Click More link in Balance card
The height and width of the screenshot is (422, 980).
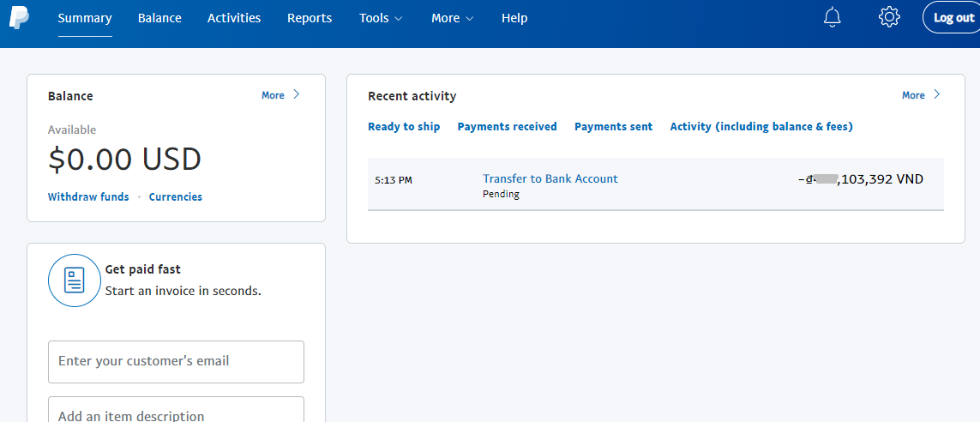[273, 95]
